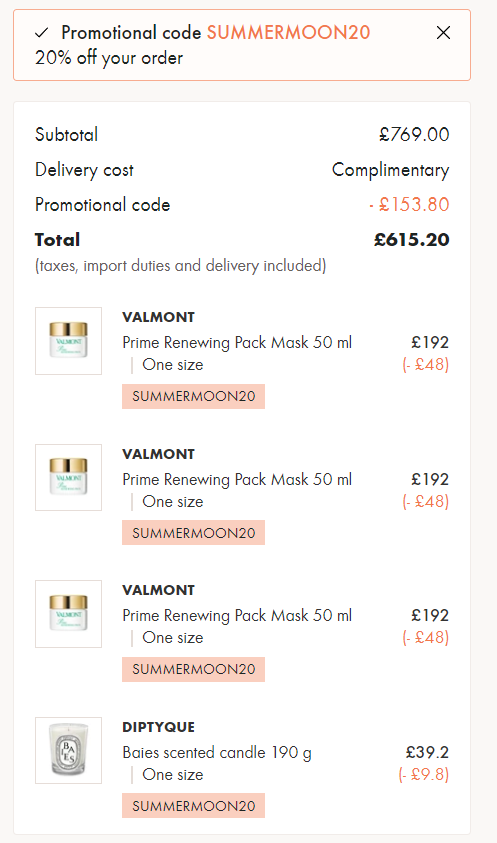
Task: Click the £769.00 subtotal value
Action: 414,134
